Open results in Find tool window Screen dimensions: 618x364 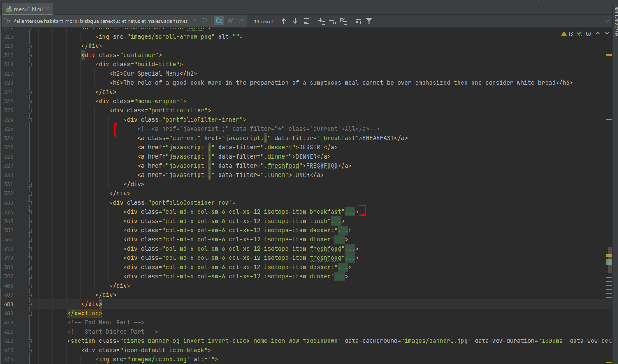[x=307, y=21]
